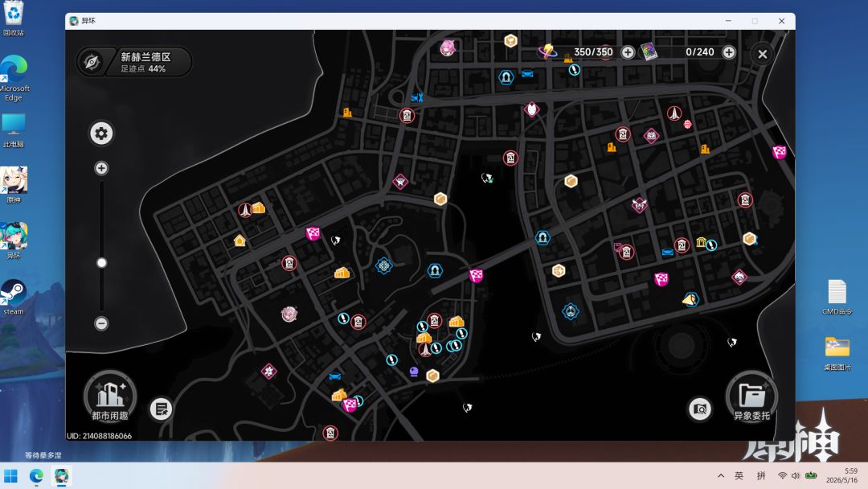Open the volume speaker tray icon
The width and height of the screenshot is (868, 489).
click(x=796, y=475)
